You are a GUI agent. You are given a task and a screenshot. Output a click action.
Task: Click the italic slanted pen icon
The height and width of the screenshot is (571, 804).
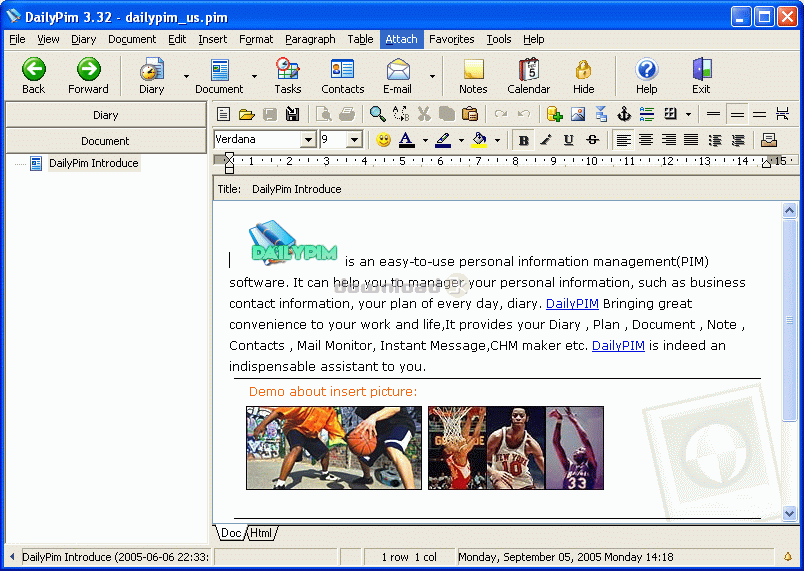pos(546,139)
